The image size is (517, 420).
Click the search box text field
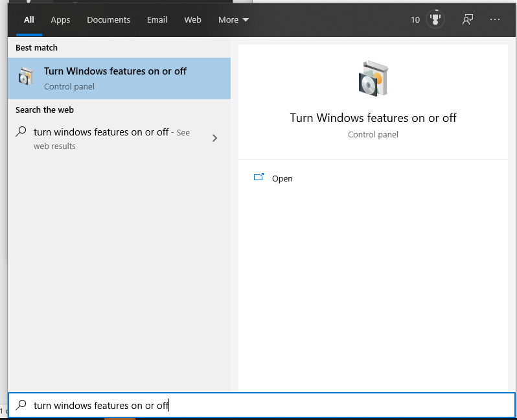262,405
